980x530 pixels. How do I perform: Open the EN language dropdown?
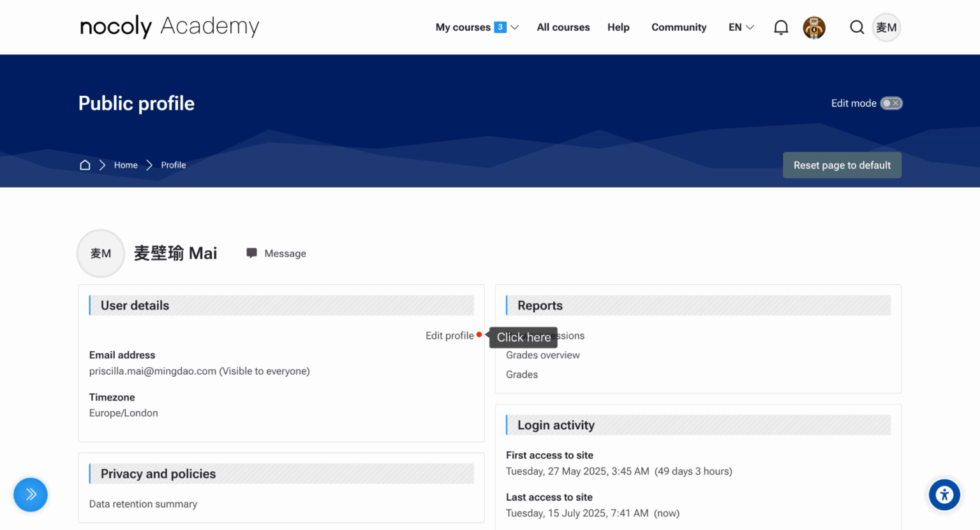pyautogui.click(x=741, y=27)
